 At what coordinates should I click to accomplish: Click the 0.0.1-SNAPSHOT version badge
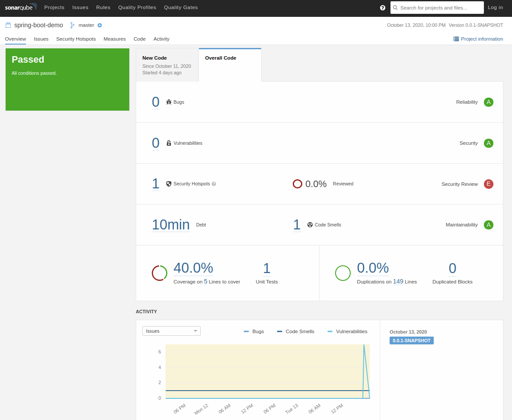[411, 340]
